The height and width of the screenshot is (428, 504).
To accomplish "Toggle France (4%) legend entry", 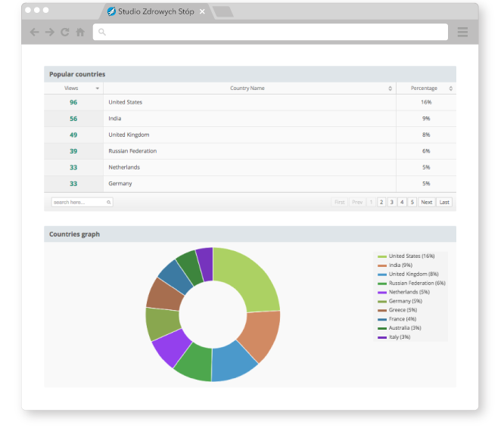I will (x=397, y=319).
